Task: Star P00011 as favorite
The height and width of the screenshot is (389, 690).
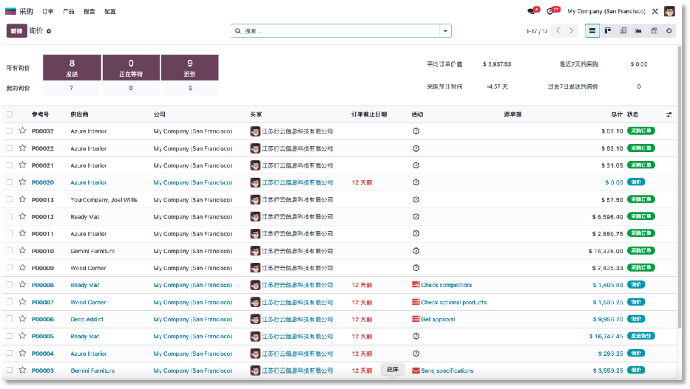Action: (22, 233)
